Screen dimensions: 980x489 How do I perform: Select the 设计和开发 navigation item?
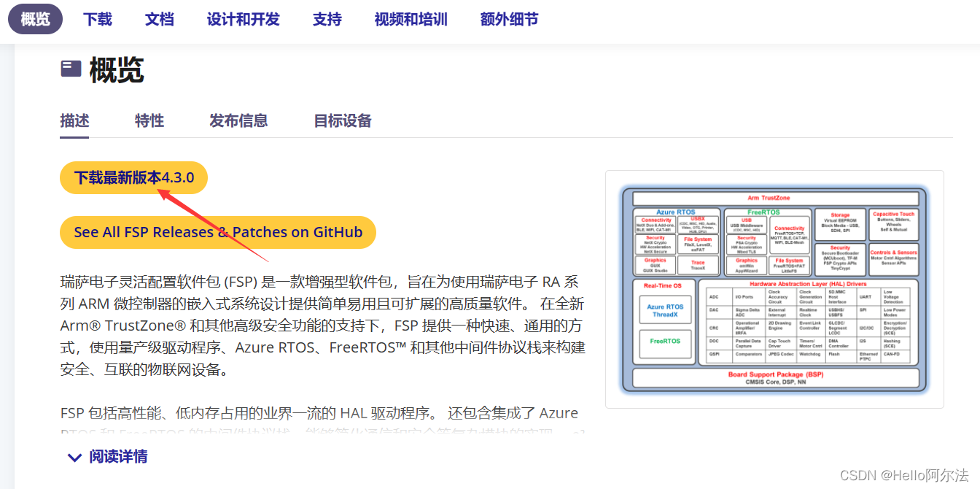click(243, 20)
